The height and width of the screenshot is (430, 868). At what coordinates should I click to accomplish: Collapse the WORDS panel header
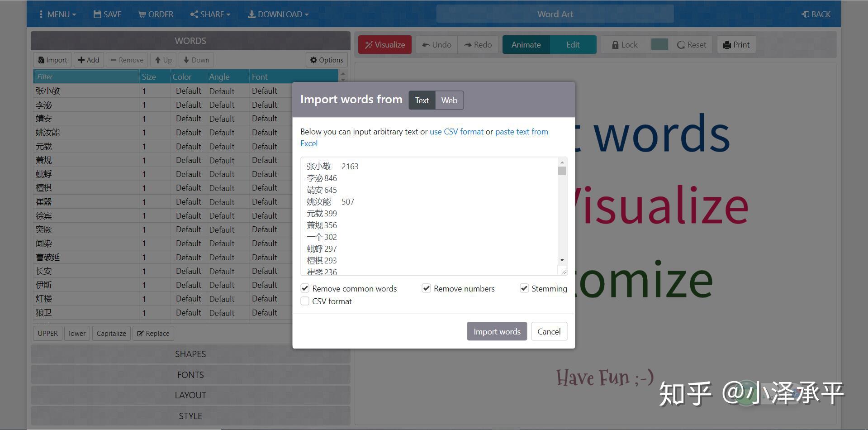(190, 41)
